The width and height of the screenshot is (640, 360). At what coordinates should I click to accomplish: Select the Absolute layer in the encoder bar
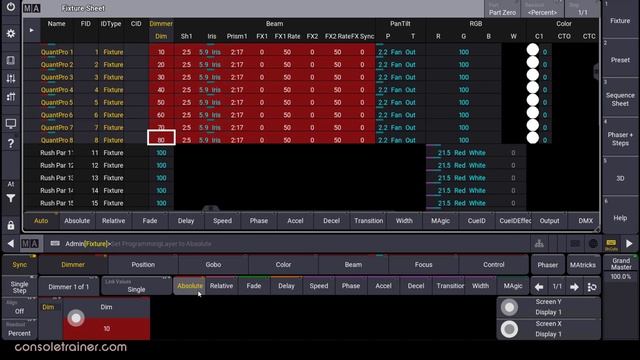(x=189, y=286)
